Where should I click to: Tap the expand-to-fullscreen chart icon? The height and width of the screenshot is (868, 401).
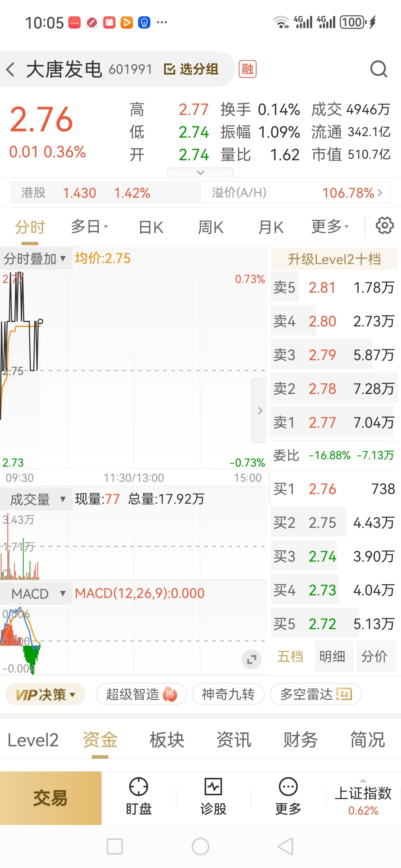pyautogui.click(x=252, y=660)
